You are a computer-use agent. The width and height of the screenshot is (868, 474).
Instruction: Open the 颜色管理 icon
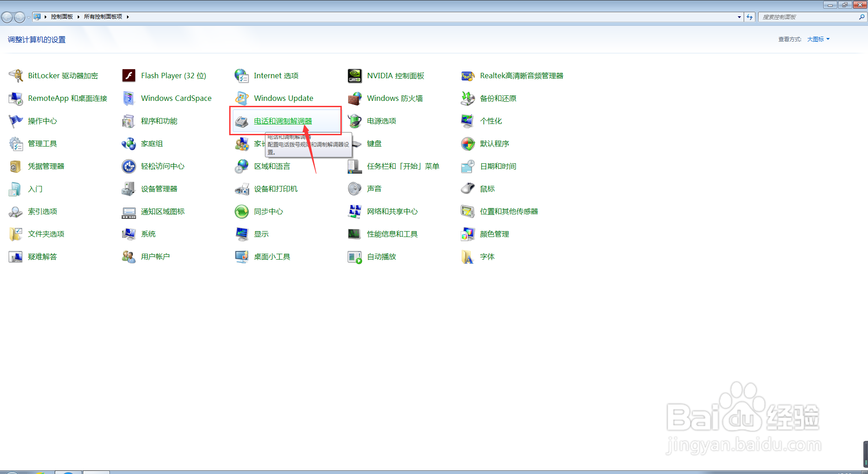(468, 234)
